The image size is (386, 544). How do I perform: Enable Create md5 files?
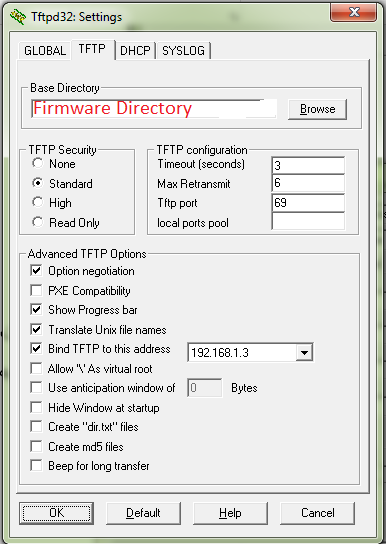pyautogui.click(x=36, y=446)
